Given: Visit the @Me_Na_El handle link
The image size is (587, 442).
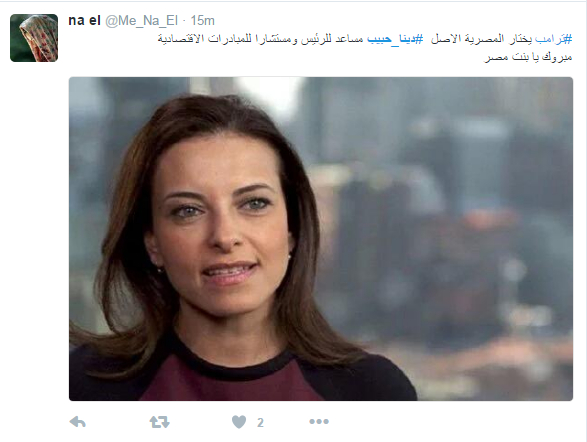Looking at the screenshot, I should pyautogui.click(x=141, y=21).
